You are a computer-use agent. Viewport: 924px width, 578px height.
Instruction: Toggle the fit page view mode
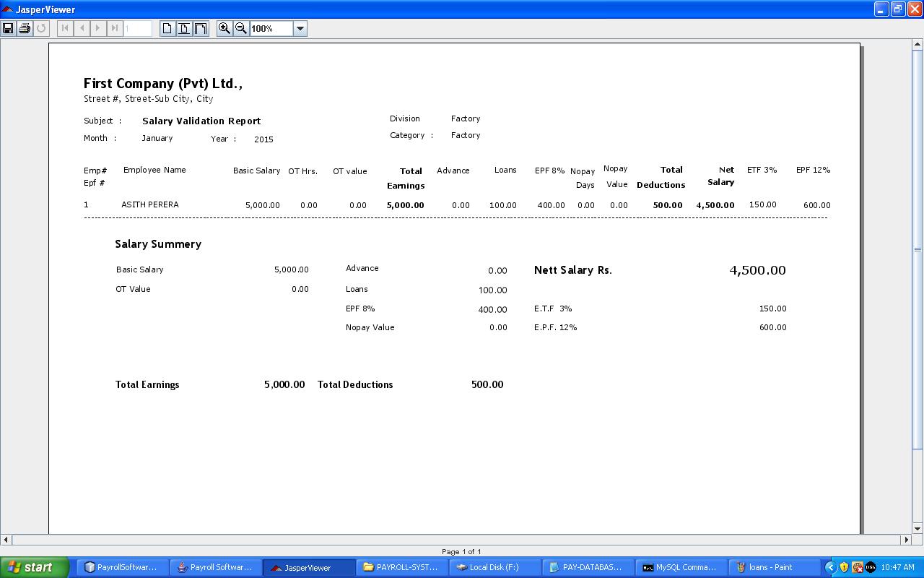(183, 27)
